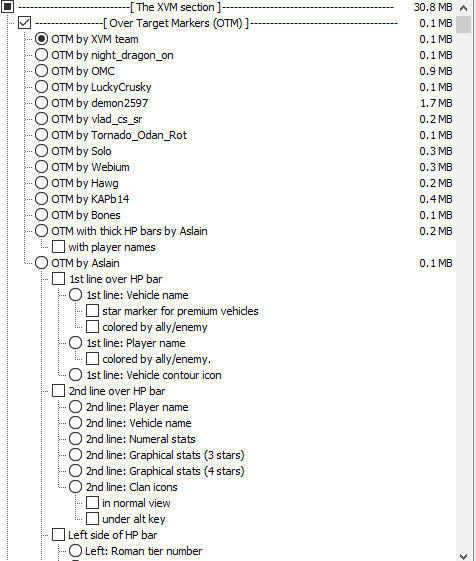Choose OTM by Tornado_Odan_Rot
The height and width of the screenshot is (561, 476).
[x=42, y=135]
